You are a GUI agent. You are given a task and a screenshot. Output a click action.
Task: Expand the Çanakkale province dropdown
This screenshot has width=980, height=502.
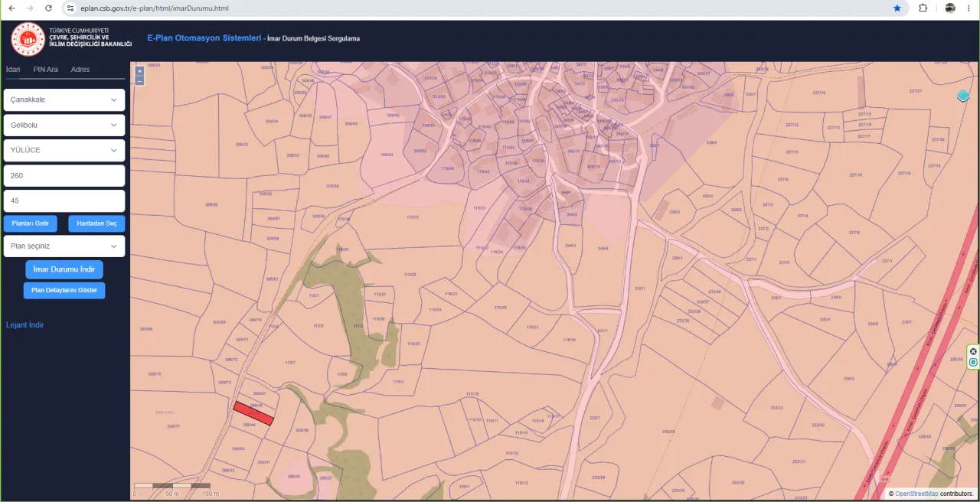(64, 99)
